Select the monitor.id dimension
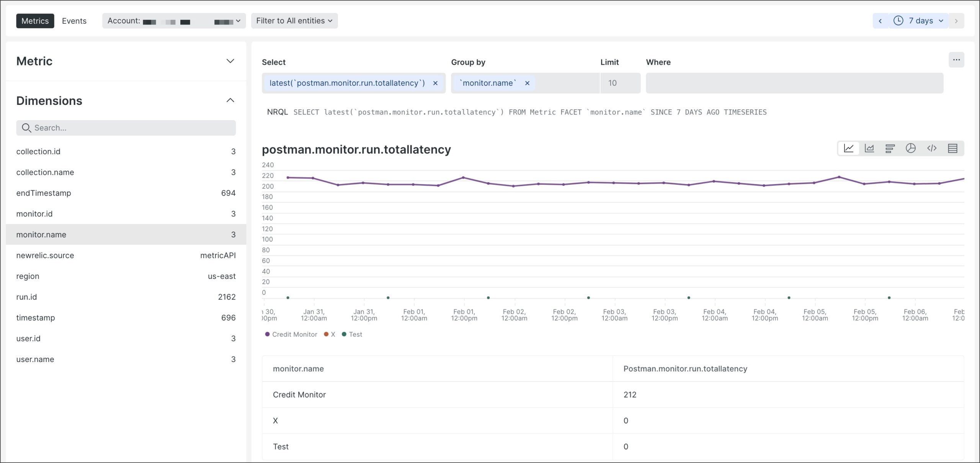This screenshot has height=463, width=980. [126, 214]
